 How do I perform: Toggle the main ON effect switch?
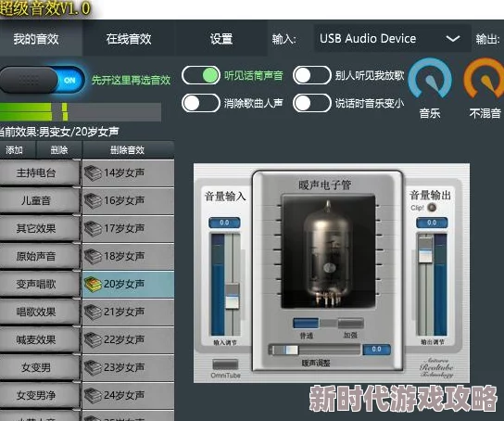point(42,80)
